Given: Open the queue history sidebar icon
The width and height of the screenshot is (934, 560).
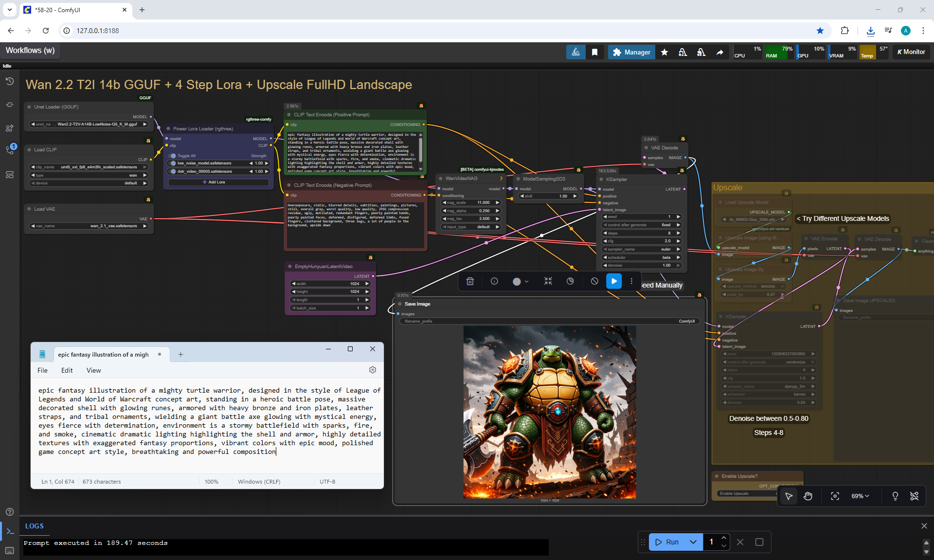Looking at the screenshot, I should [10, 81].
